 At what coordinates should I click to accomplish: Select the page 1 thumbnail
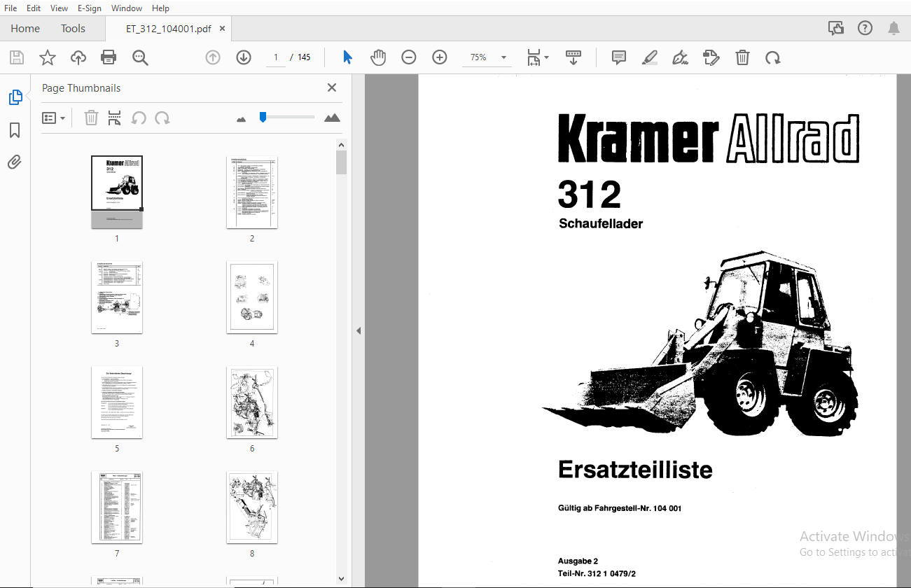coord(117,192)
